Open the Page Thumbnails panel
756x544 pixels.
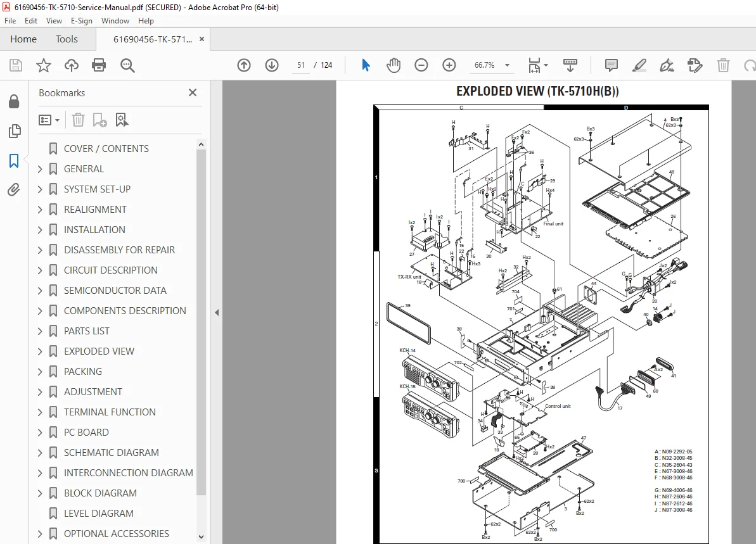tap(15, 131)
